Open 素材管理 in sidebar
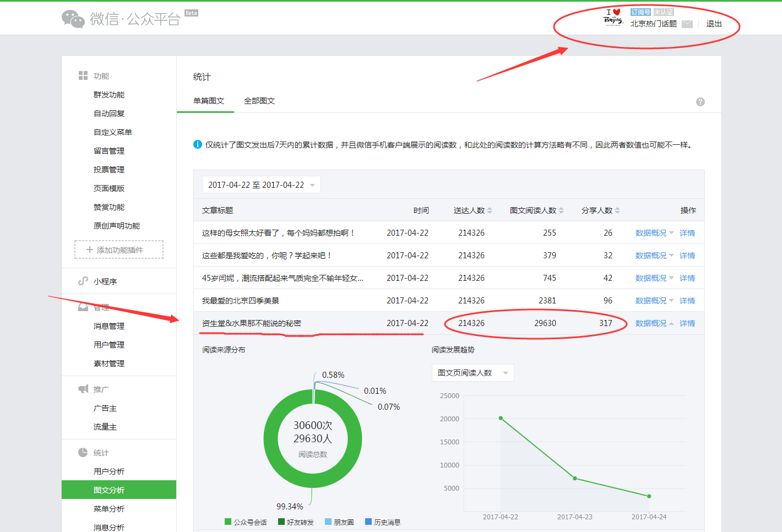The image size is (782, 532). click(109, 363)
